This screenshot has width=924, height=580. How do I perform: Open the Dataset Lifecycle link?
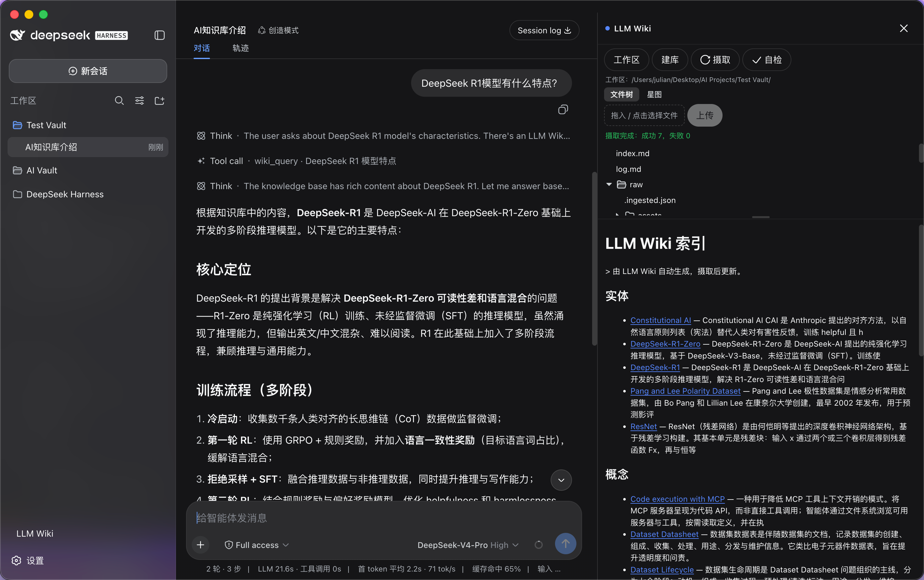[662, 569]
